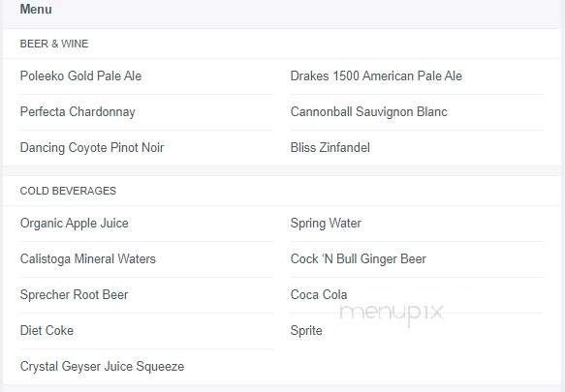Select the BEER & WINE section header
The image size is (565, 392).
[x=54, y=44]
